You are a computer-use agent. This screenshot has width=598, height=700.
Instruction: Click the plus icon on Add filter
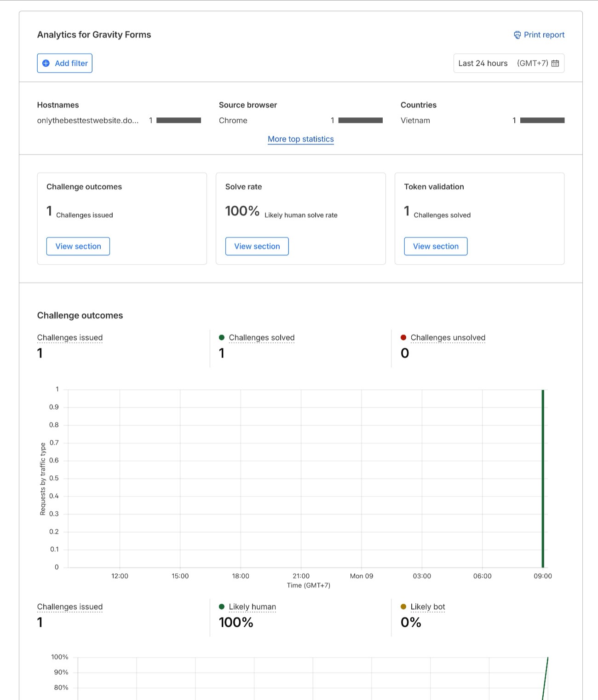[46, 63]
